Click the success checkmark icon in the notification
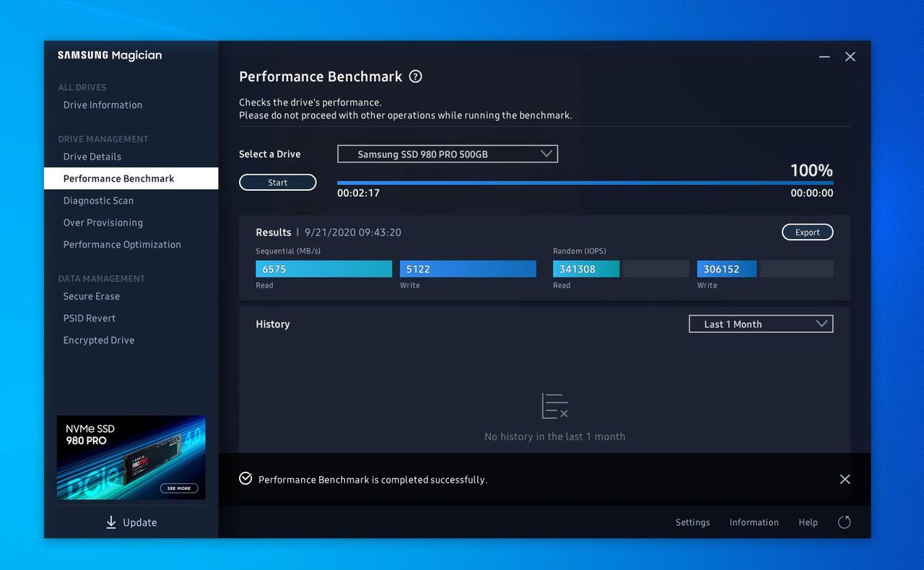The image size is (924, 570). pos(245,478)
